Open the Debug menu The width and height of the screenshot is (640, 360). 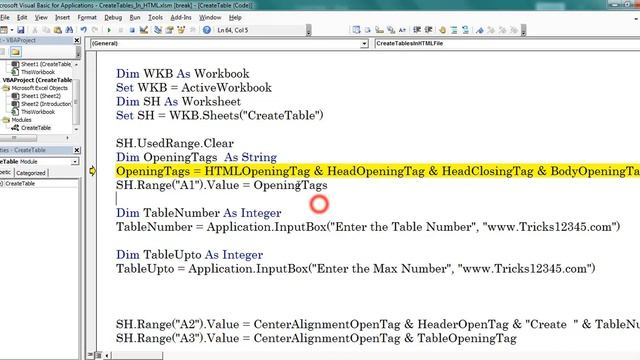[113, 18]
